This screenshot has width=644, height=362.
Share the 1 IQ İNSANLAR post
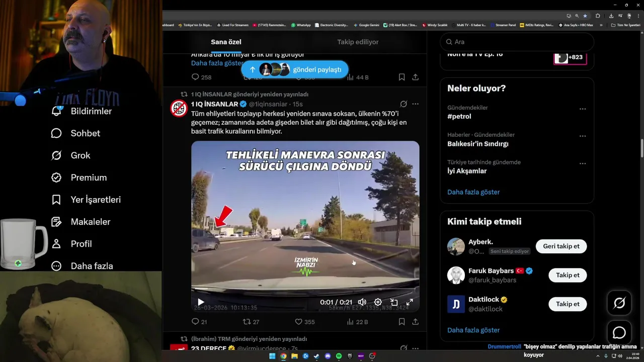click(x=415, y=322)
